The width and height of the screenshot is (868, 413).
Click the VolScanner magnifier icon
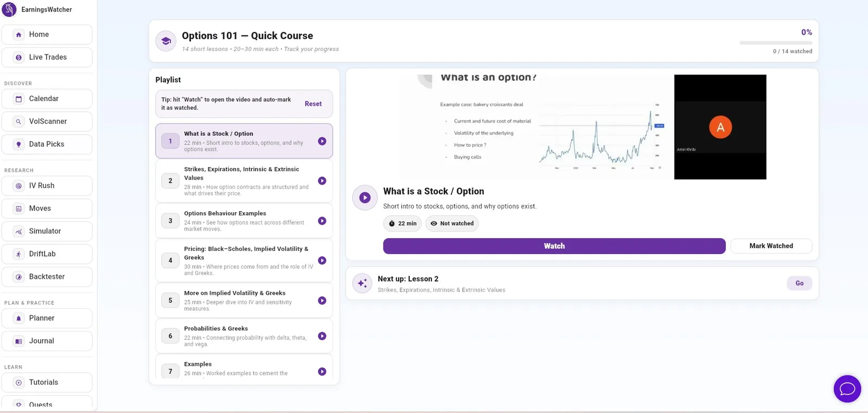click(19, 122)
